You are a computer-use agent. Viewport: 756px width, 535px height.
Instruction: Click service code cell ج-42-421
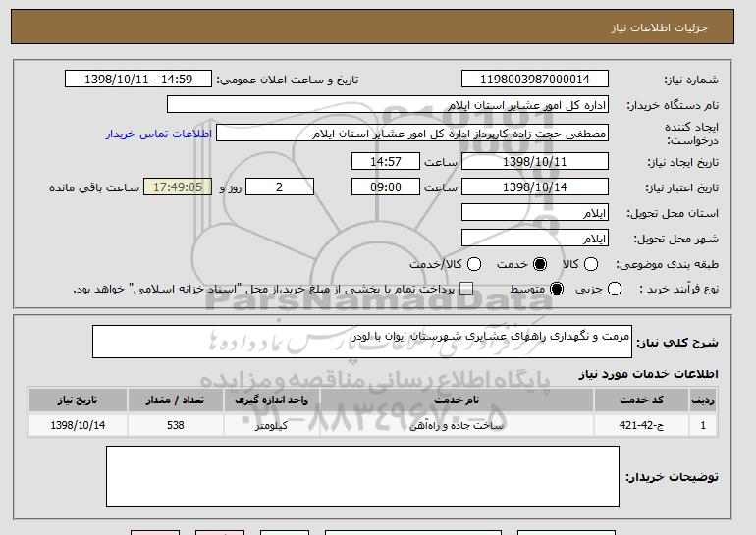(x=642, y=425)
